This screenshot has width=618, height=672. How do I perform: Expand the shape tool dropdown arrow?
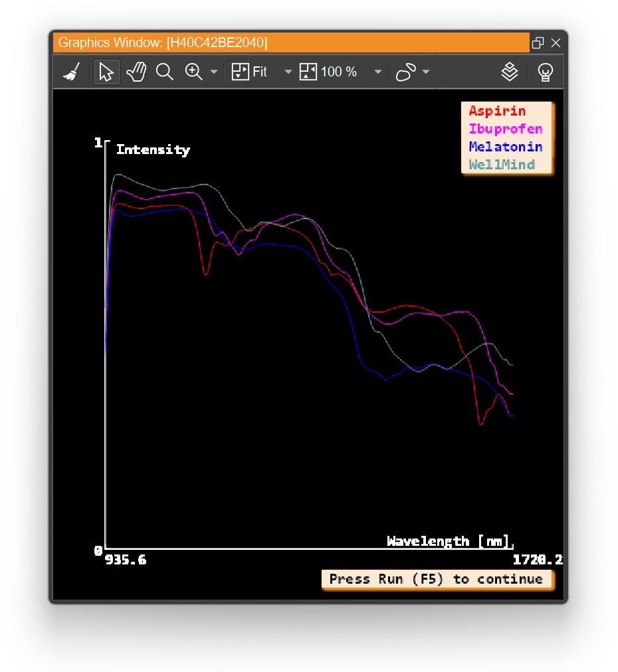point(426,72)
